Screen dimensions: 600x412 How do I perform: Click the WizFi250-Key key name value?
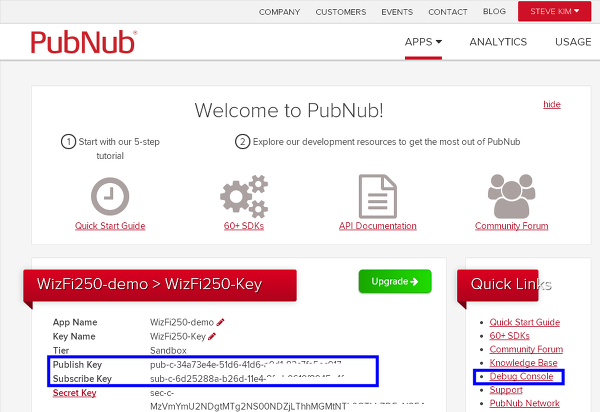[178, 336]
